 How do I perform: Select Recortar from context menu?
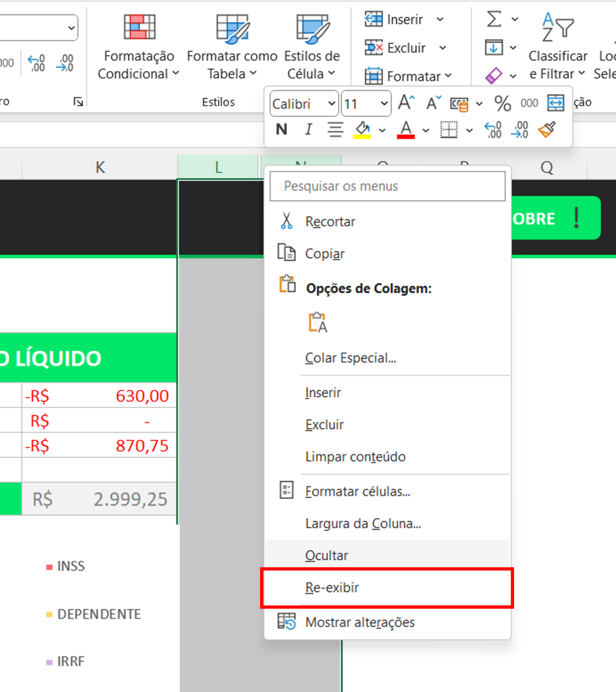pyautogui.click(x=388, y=222)
